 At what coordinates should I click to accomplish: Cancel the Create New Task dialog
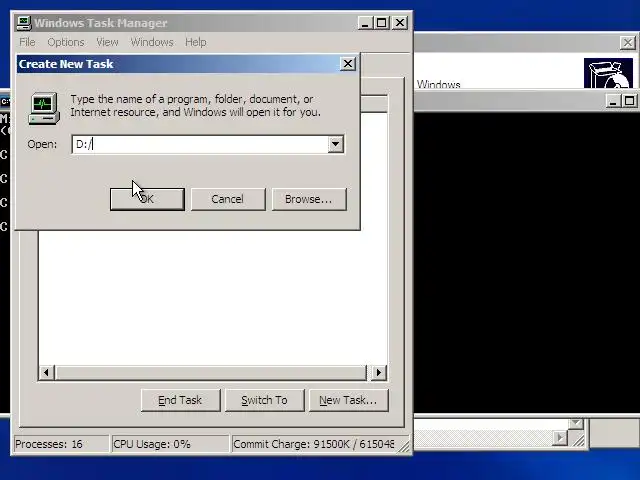coord(228,199)
